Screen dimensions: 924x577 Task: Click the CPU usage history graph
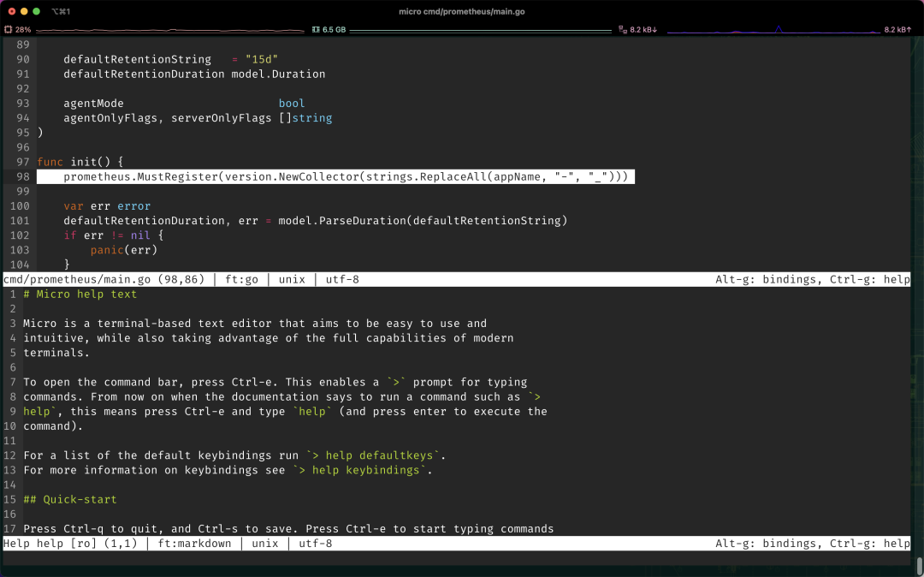pos(169,29)
